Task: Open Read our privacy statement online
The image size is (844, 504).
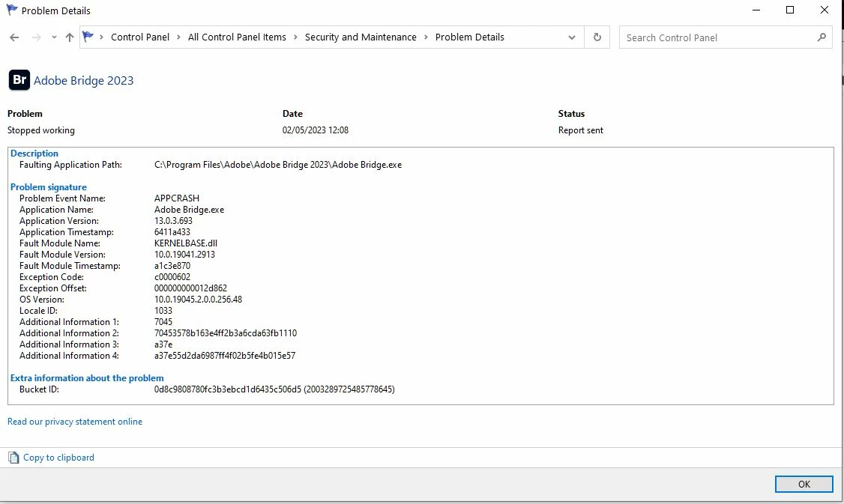Action: [x=75, y=421]
